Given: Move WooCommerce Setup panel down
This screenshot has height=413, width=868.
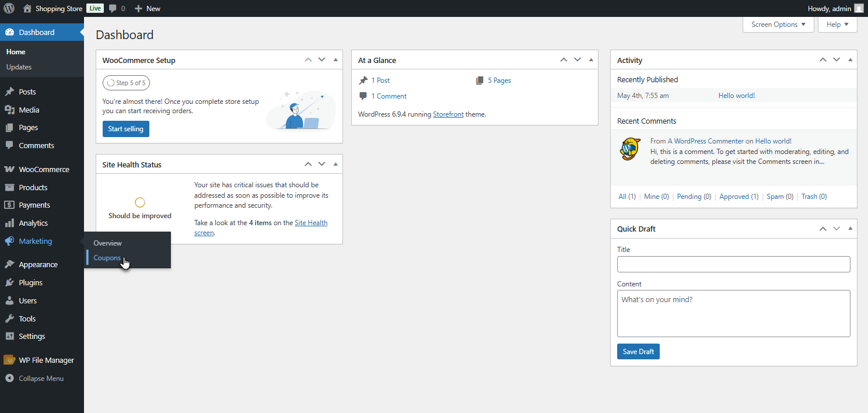Looking at the screenshot, I should tap(322, 60).
